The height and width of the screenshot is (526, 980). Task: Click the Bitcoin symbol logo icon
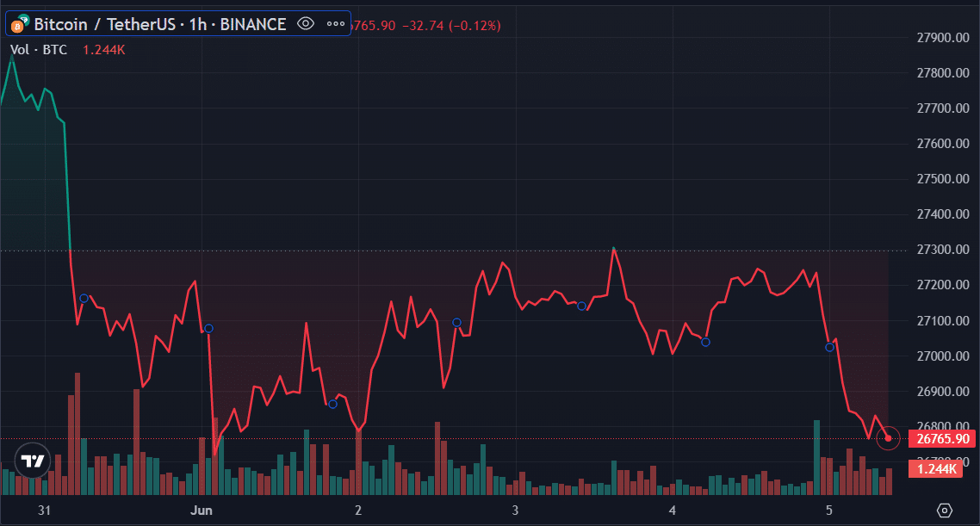coord(19,24)
